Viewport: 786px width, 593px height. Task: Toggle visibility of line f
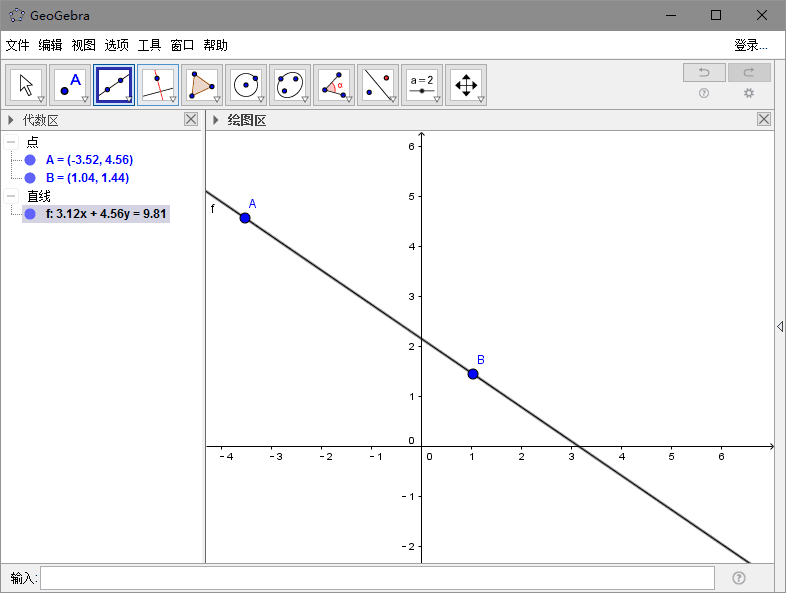click(30, 214)
